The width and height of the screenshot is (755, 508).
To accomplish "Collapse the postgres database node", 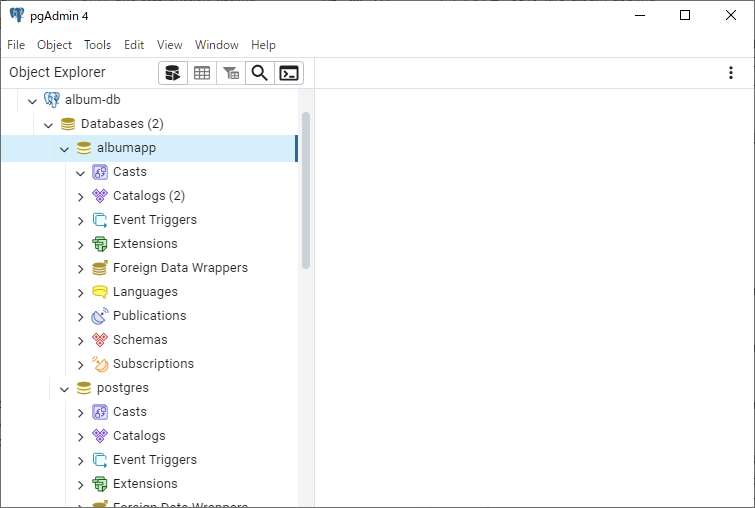I will tap(64, 389).
